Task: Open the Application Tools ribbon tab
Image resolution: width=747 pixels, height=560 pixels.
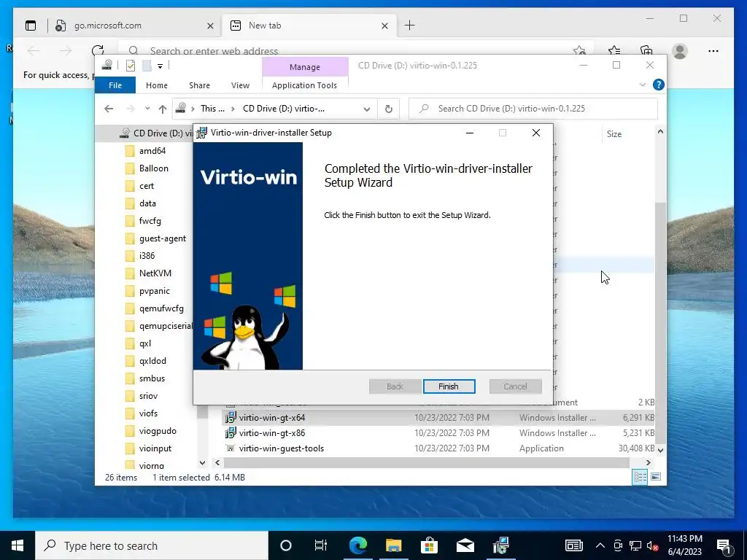Action: coord(304,85)
